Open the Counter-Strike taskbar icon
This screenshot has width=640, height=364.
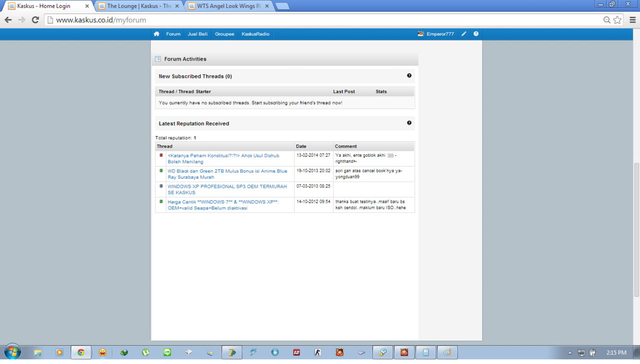318,353
